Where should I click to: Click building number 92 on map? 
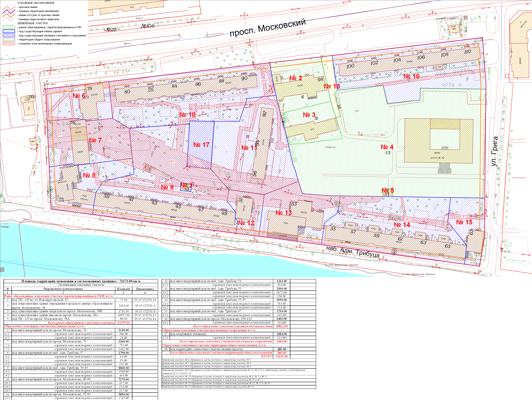[x=264, y=114]
